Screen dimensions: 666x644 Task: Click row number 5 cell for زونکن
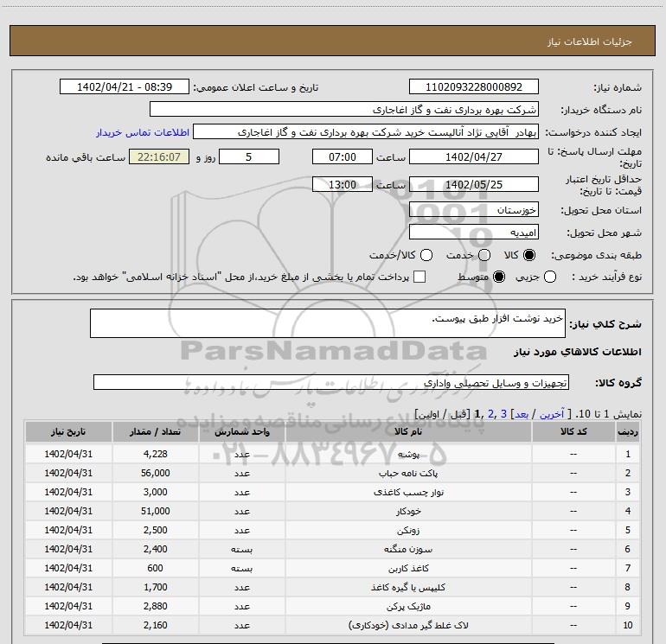tap(628, 530)
